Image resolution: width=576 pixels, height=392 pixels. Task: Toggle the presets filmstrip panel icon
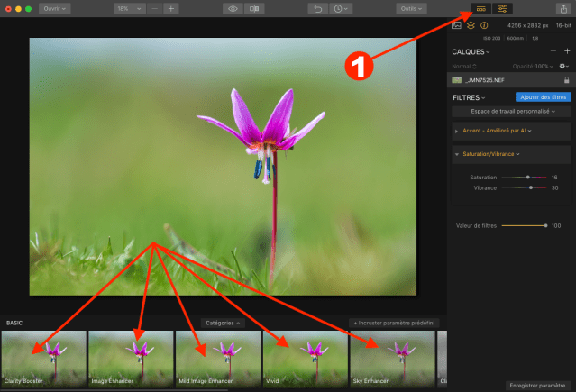481,8
